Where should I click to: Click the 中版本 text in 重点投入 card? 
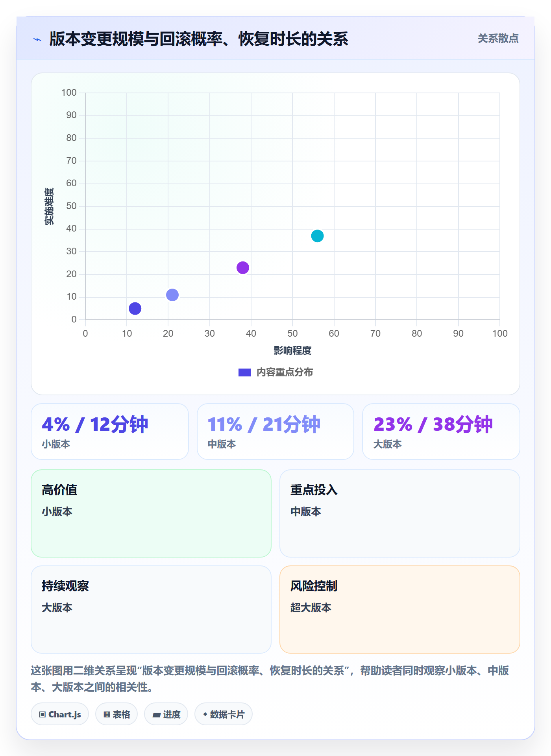(x=306, y=511)
